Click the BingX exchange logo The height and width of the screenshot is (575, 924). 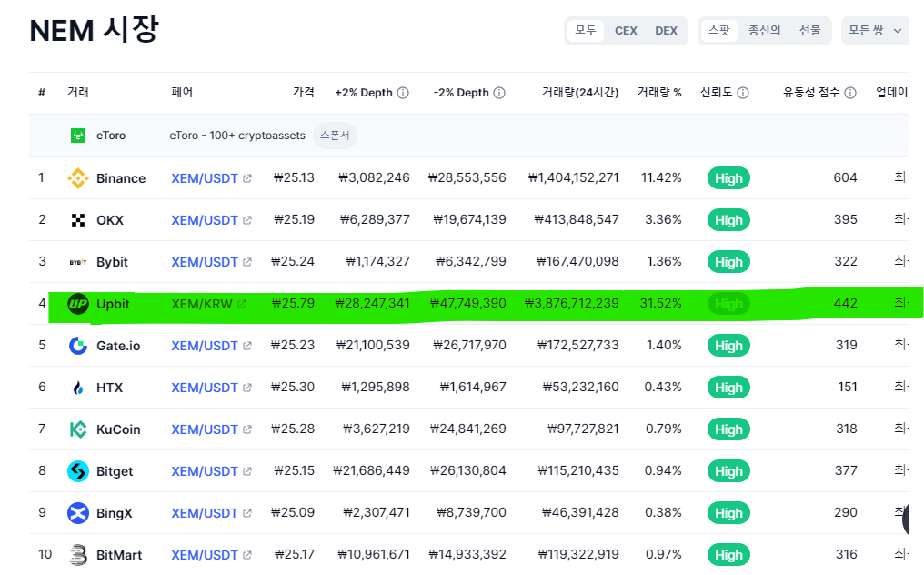click(x=78, y=513)
